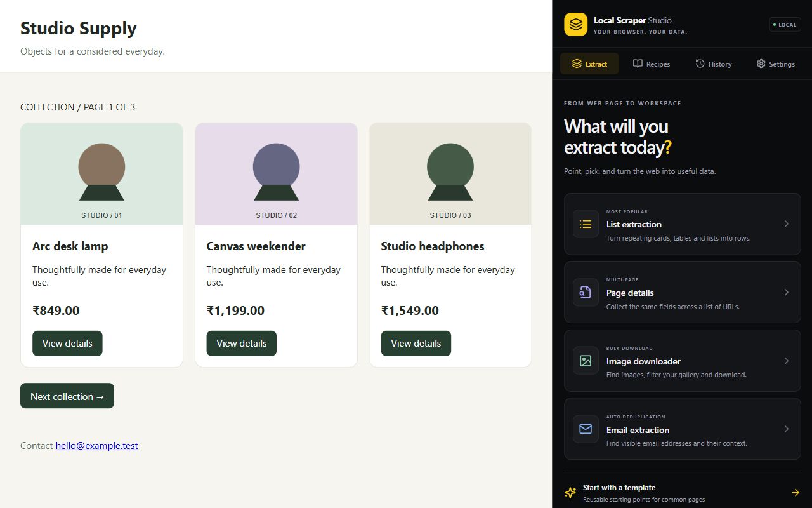Click the Local Scraper Studio logo icon
The height and width of the screenshot is (508, 812).
[575, 25]
